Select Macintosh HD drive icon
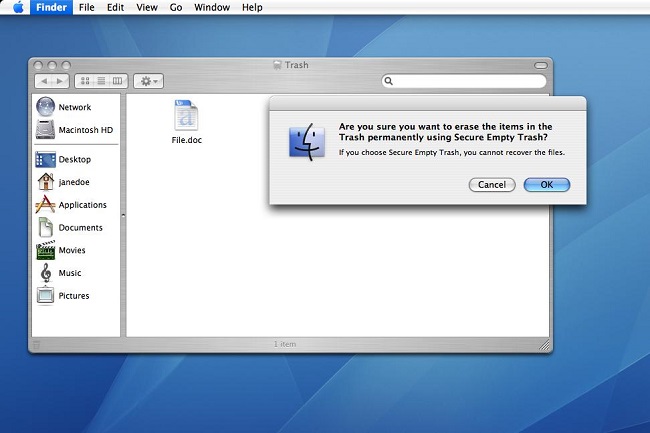The image size is (650, 433). pyautogui.click(x=45, y=130)
